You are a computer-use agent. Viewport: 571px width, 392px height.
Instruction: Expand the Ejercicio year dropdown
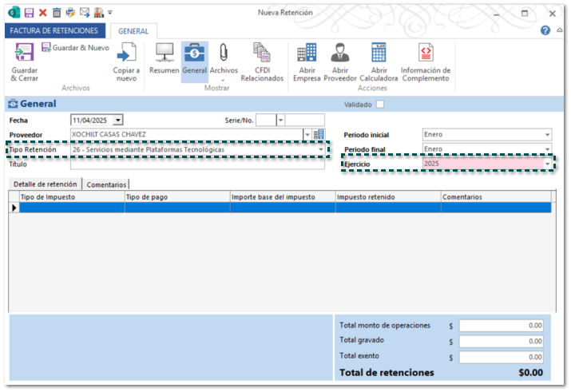pyautogui.click(x=547, y=164)
